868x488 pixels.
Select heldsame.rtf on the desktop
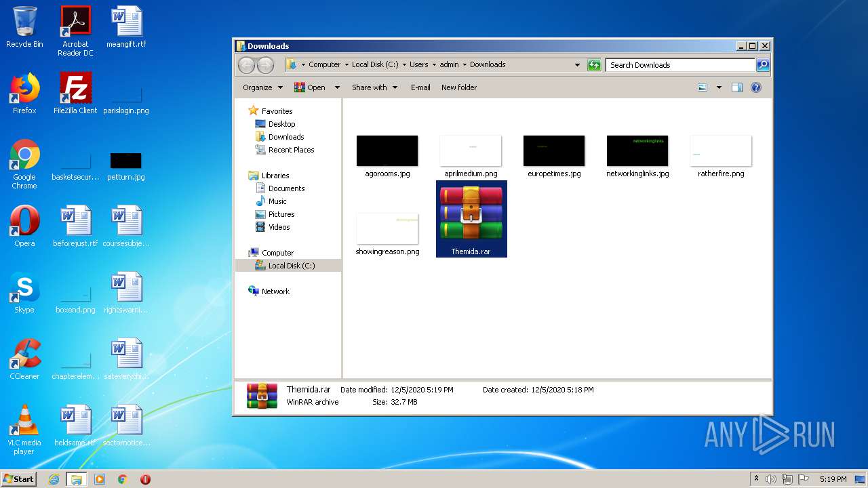tap(75, 426)
